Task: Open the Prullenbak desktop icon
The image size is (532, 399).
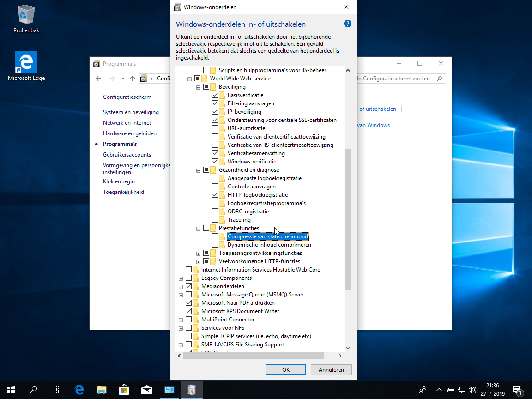Action: coord(26,19)
